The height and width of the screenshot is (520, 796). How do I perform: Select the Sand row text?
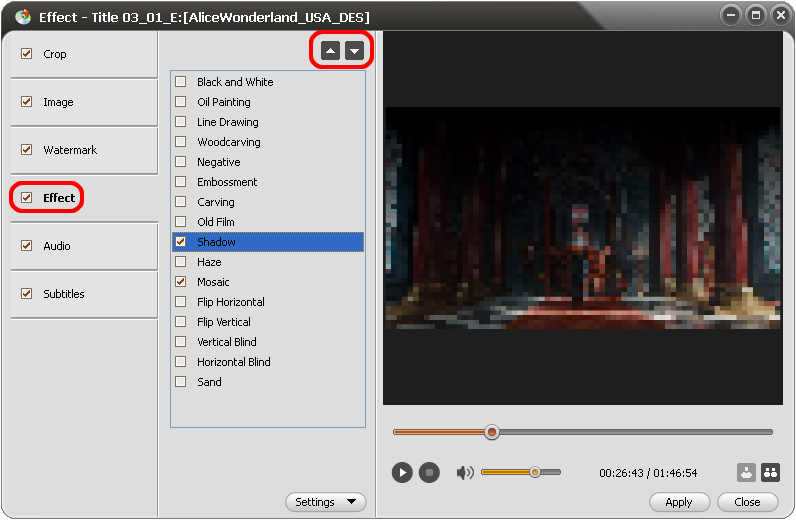pos(209,382)
